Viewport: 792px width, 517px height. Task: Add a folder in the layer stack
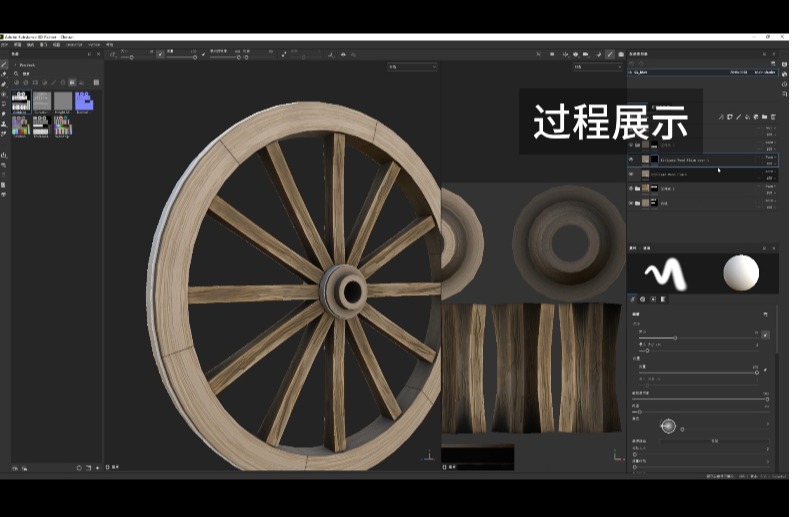pyautogui.click(x=765, y=117)
